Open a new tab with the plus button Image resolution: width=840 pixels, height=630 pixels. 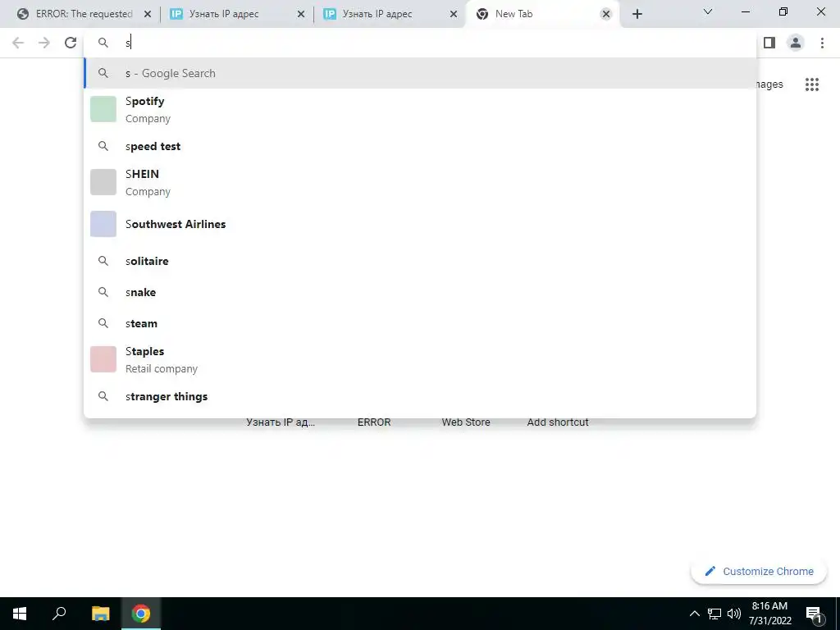click(637, 14)
